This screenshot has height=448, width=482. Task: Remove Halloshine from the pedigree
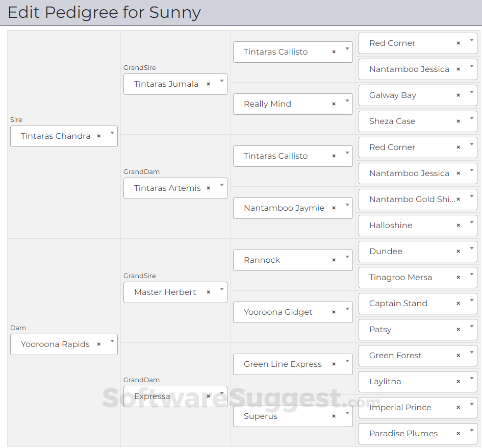tap(458, 226)
